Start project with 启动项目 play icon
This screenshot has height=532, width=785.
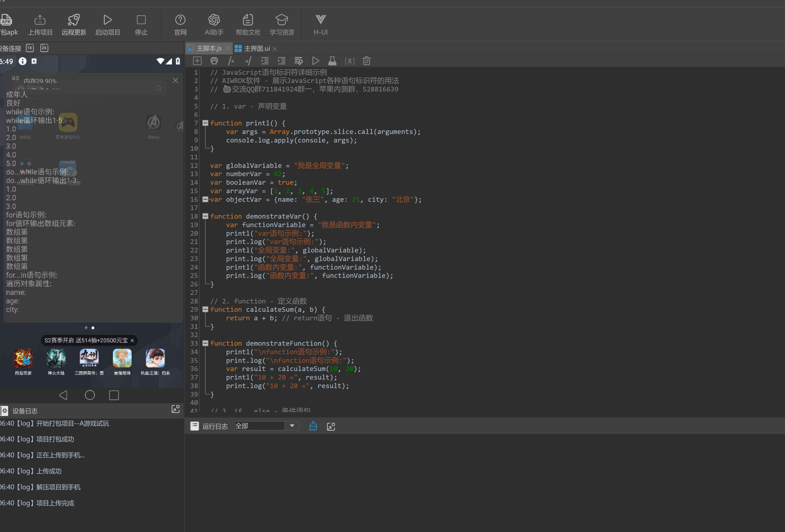point(108,20)
